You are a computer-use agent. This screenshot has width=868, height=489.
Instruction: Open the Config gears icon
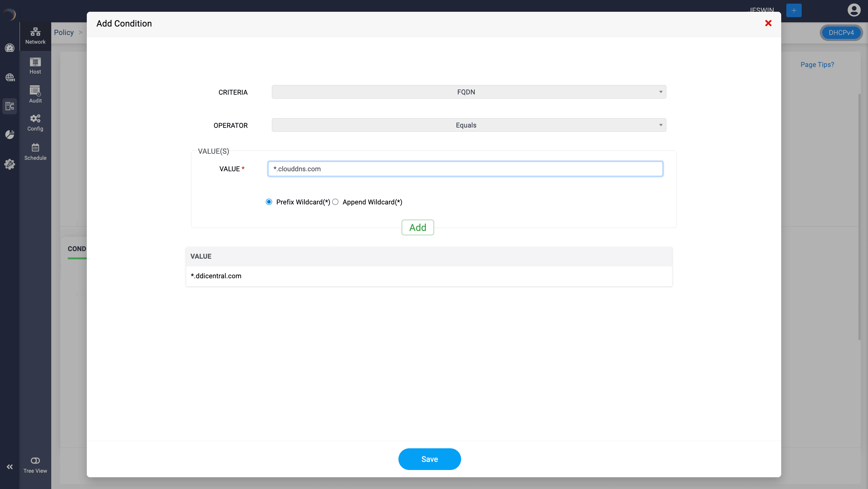[x=35, y=122]
